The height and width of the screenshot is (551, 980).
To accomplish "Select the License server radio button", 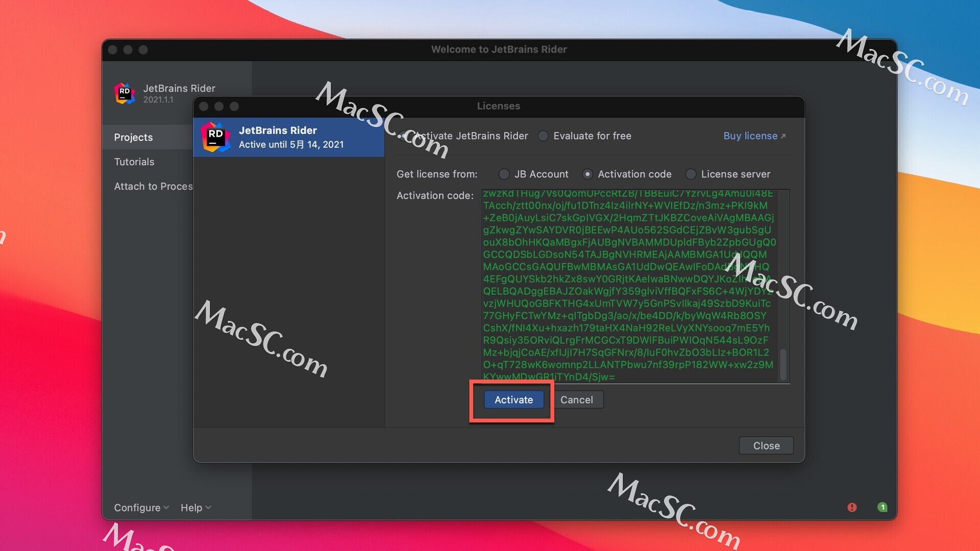I will tap(691, 174).
